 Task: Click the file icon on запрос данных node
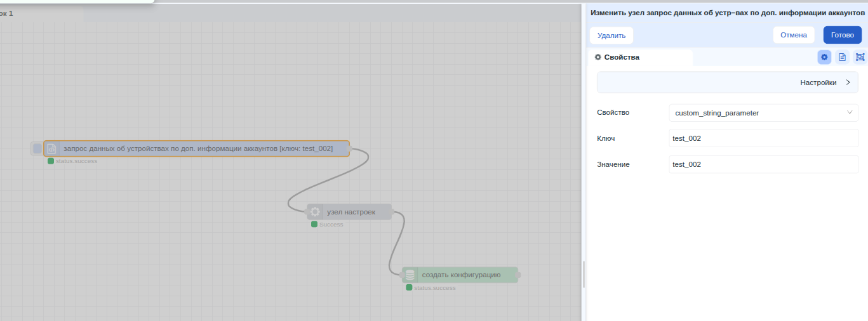(52, 148)
